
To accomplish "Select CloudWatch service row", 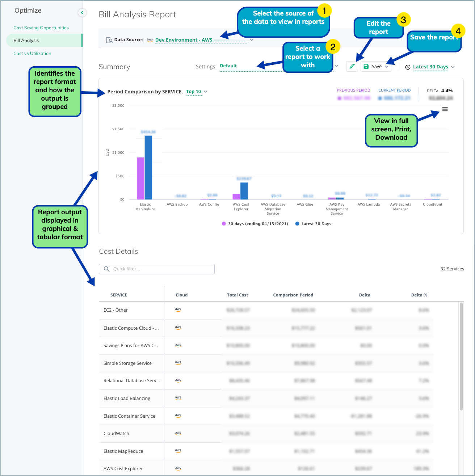I will [x=266, y=433].
